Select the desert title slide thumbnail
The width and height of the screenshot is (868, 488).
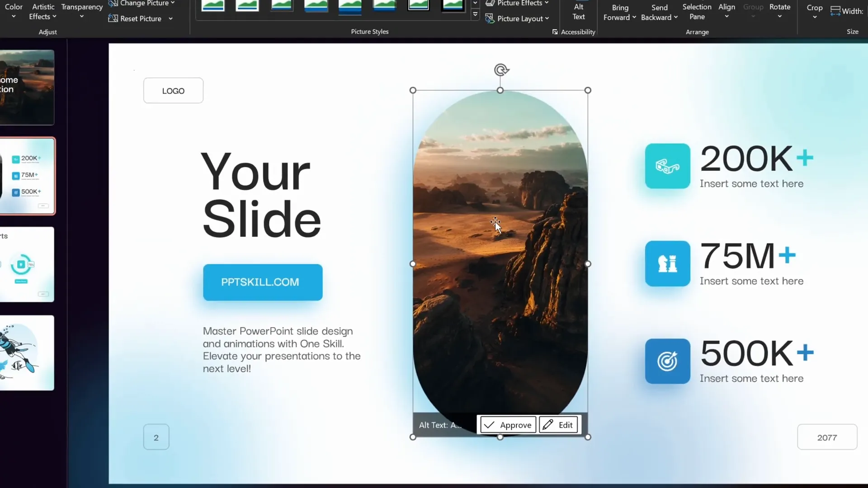click(x=27, y=87)
